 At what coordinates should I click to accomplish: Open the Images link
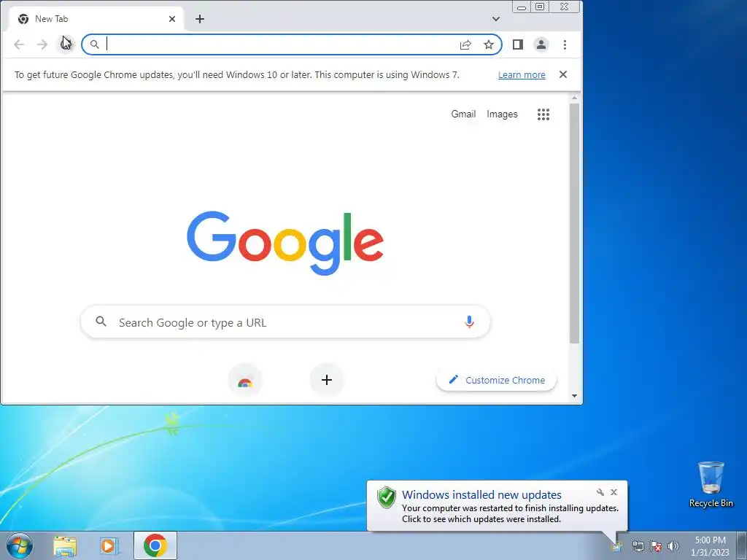pos(502,114)
